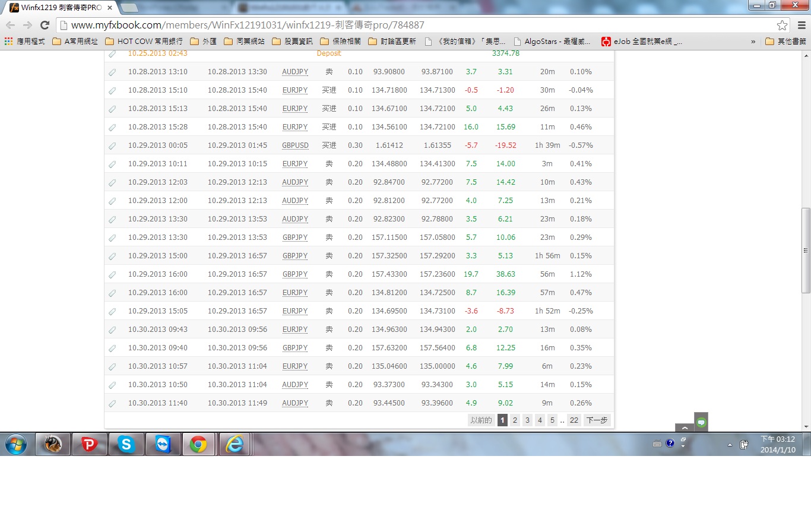The image size is (811, 532).
Task: Expand the collapsed chat panel arrow
Action: click(x=685, y=427)
